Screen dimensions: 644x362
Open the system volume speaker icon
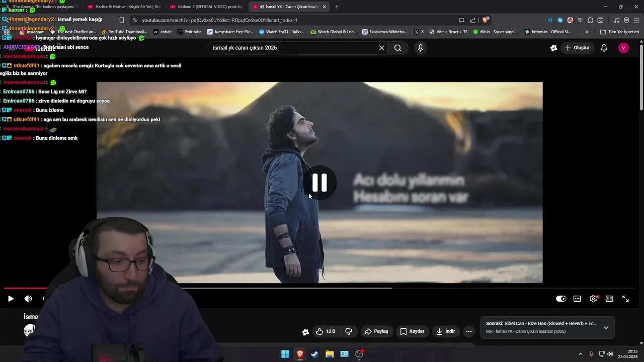point(610,354)
